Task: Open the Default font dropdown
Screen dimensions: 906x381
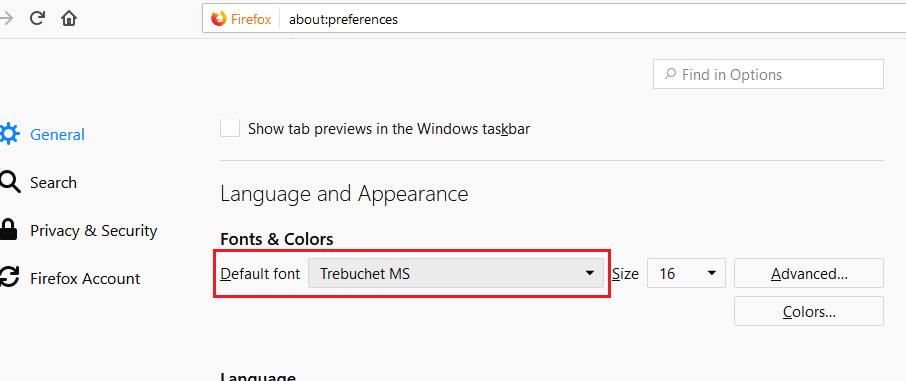Action: pyautogui.click(x=456, y=273)
